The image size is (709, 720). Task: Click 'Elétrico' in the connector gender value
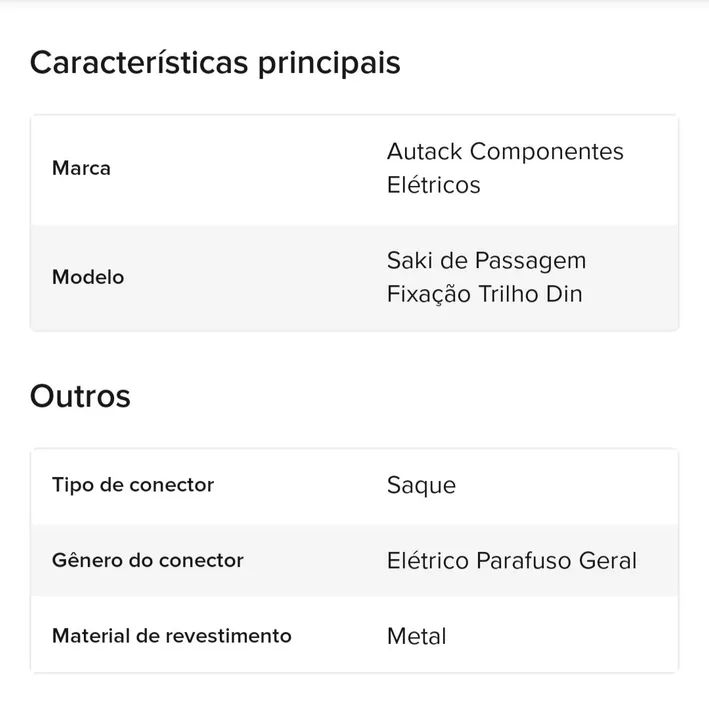(x=427, y=560)
